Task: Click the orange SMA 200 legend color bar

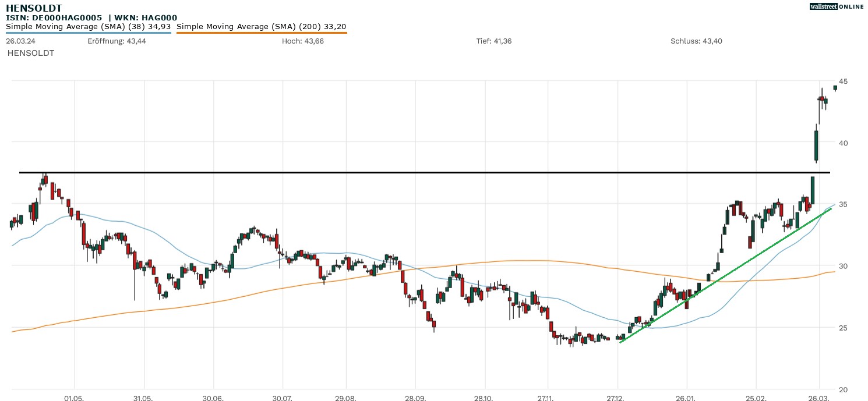Action: click(x=262, y=33)
